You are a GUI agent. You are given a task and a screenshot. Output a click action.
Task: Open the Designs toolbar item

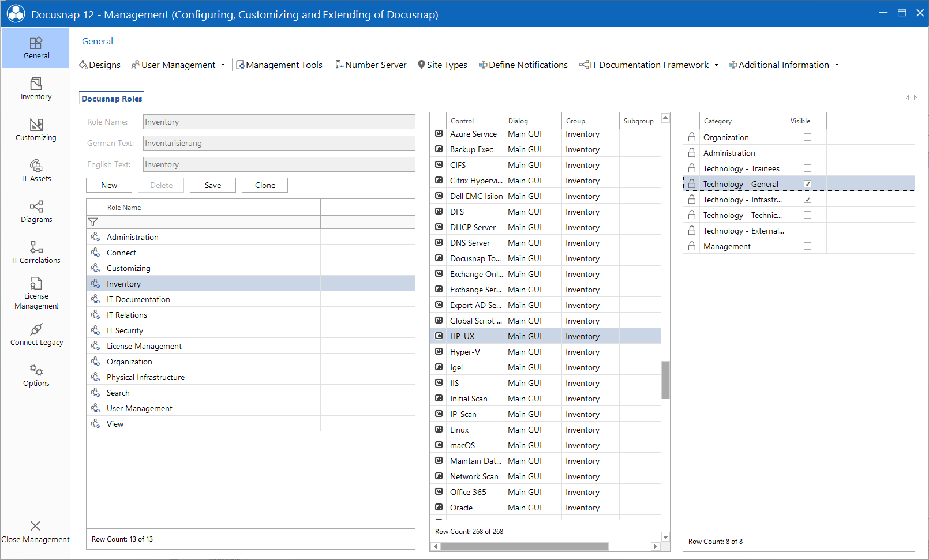pyautogui.click(x=100, y=65)
